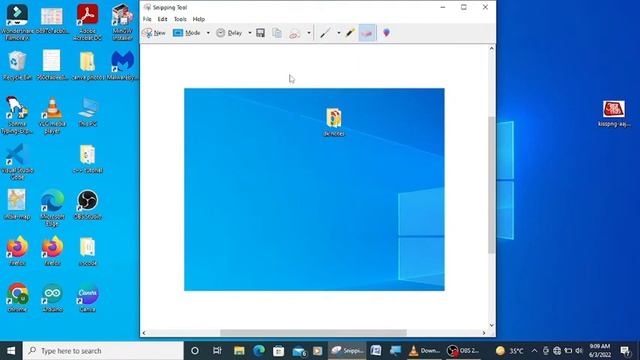Toggle the Eraser tool
The width and height of the screenshot is (640, 360).
click(367, 33)
